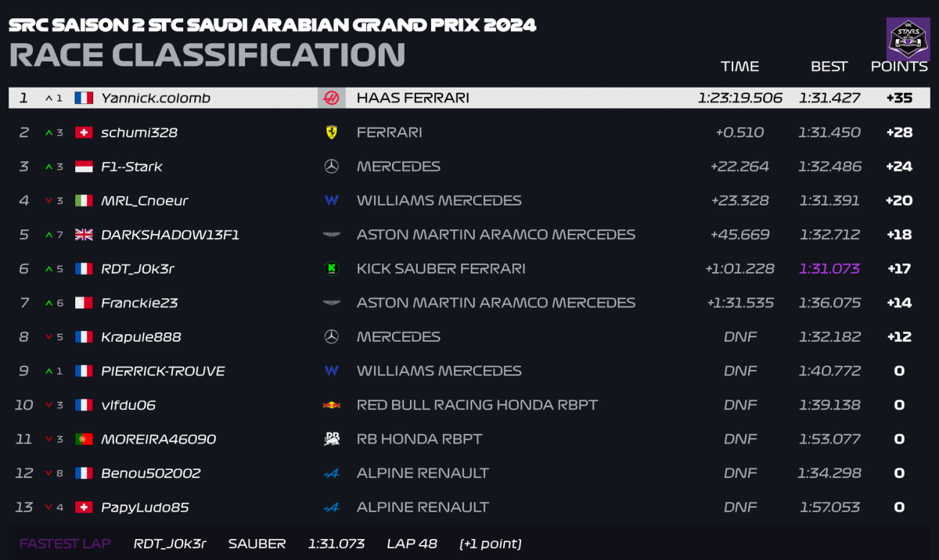
Task: Click the red down arrow for Krapule888
Action: [x=49, y=337]
